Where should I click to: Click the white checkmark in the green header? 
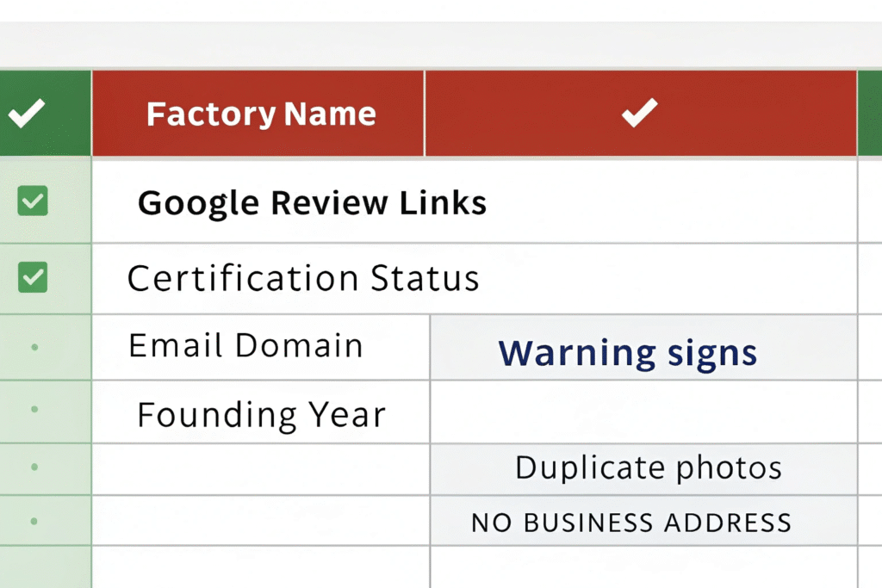[x=27, y=114]
